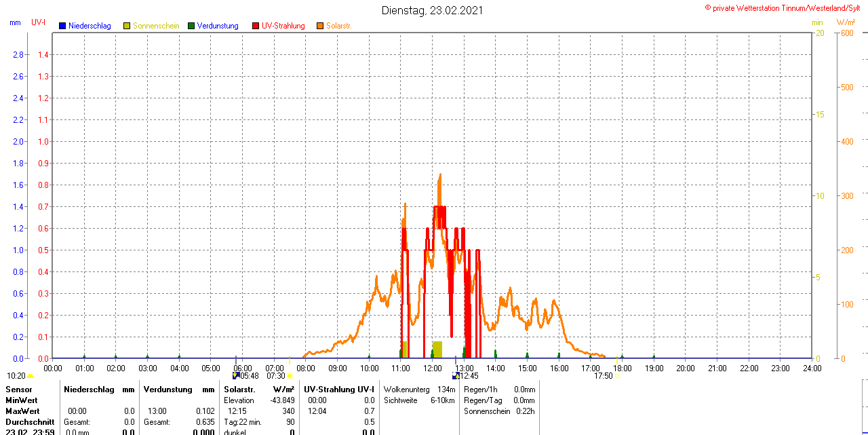This screenshot has height=435, width=868.
Task: Click the moon icon beside 05:48
Action: (x=235, y=375)
